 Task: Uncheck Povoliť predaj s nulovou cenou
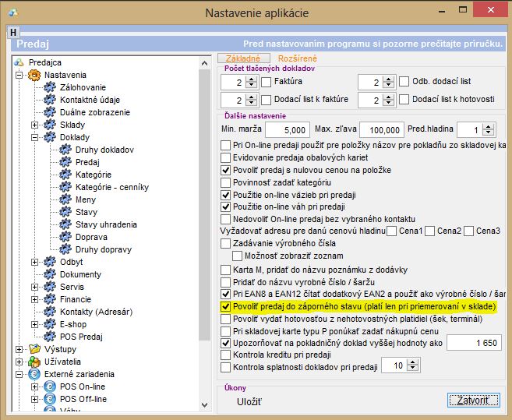click(226, 170)
